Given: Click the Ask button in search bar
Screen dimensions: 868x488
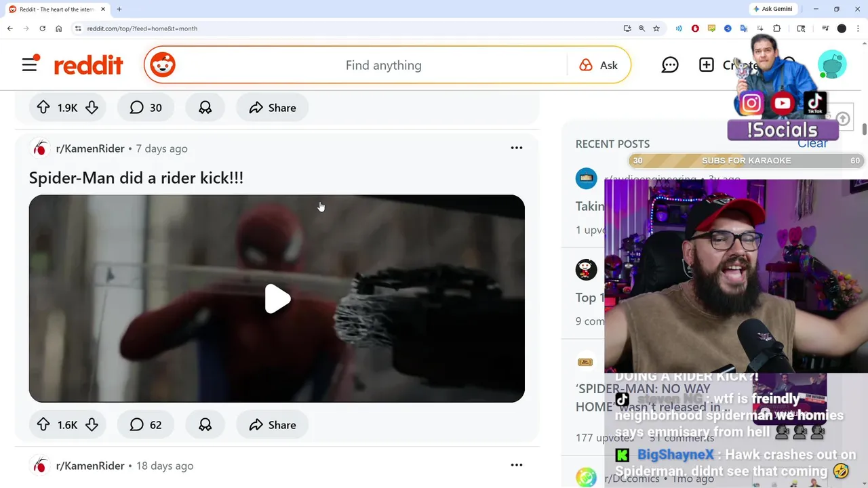Looking at the screenshot, I should click(599, 65).
